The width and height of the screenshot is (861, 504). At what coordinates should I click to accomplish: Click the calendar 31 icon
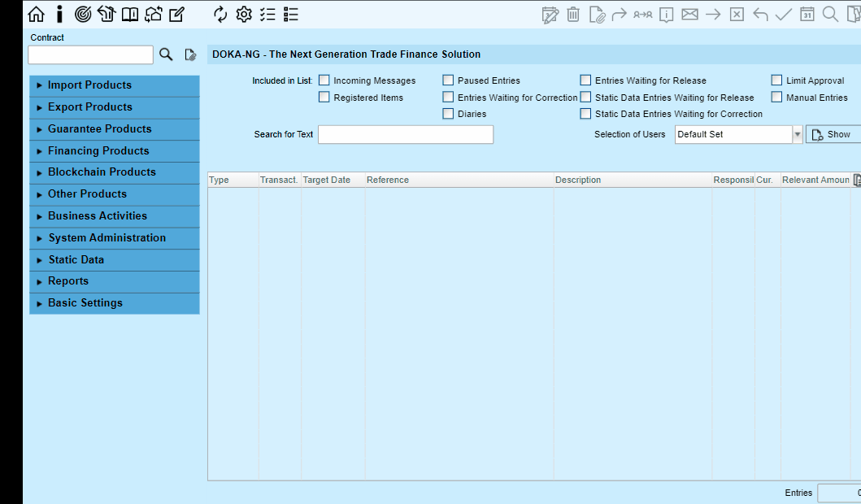807,14
